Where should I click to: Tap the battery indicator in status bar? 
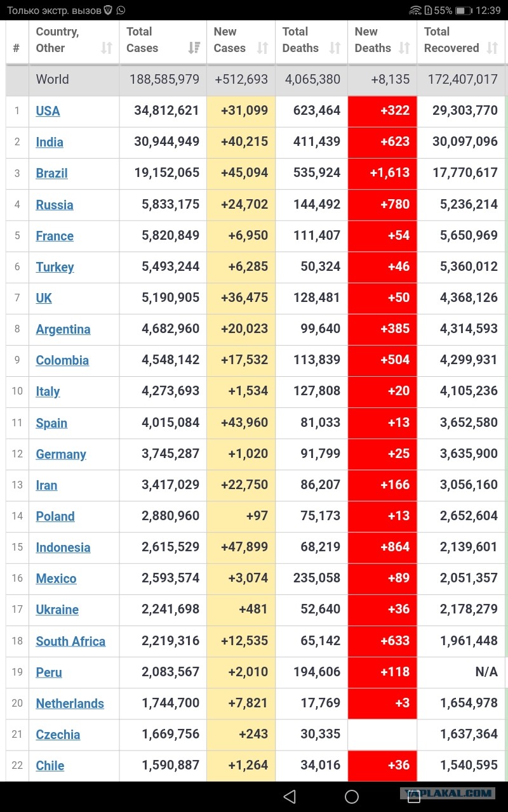(464, 10)
